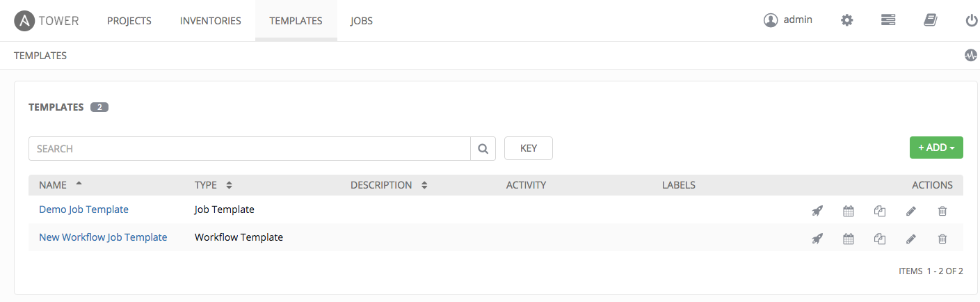Switch to the Jobs tab
Image resolution: width=980 pixels, height=302 pixels.
click(362, 21)
